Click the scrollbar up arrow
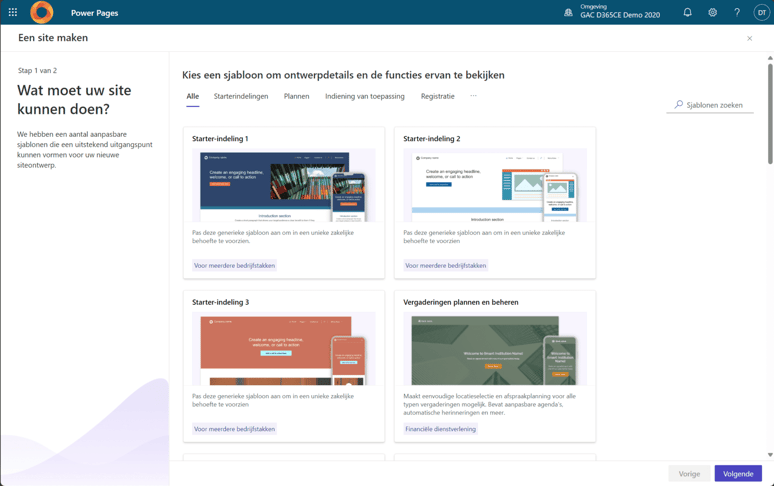 pyautogui.click(x=770, y=58)
